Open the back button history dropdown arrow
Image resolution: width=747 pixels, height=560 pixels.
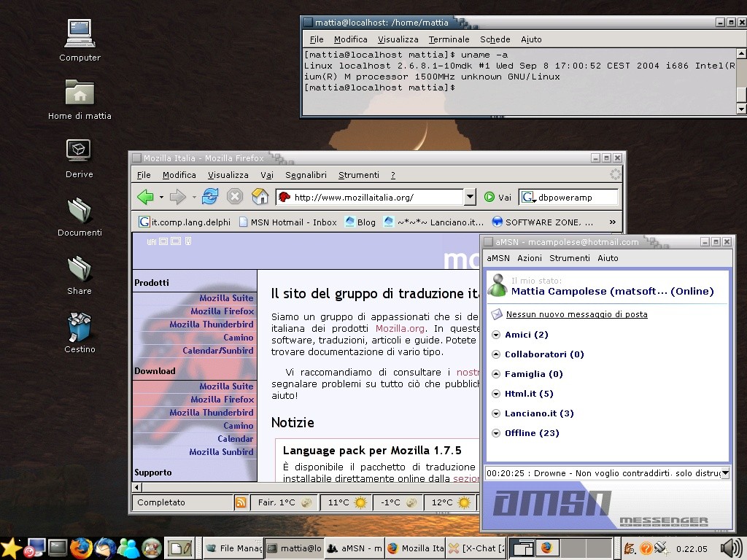coord(161,197)
